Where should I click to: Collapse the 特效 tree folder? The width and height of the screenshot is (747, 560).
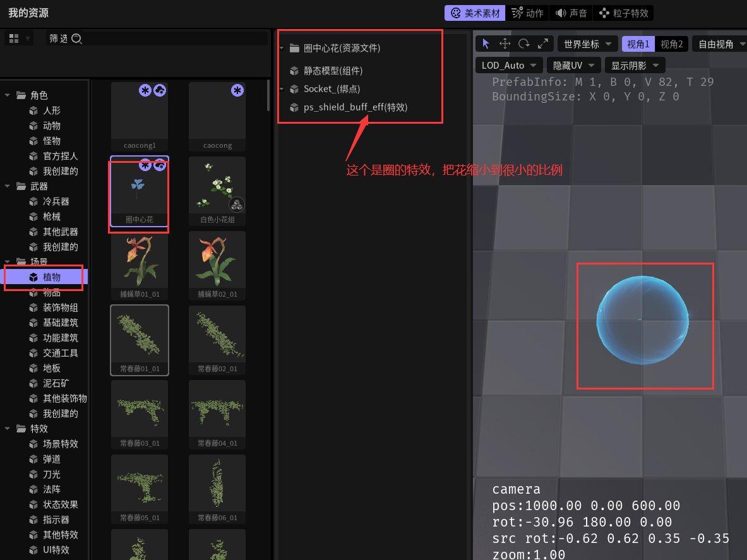coord(7,429)
